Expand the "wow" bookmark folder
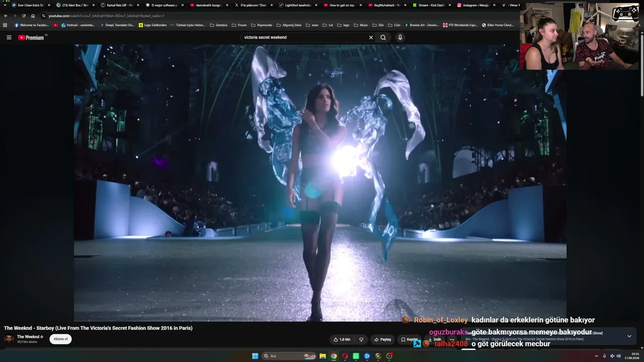This screenshot has height=362, width=644. pyautogui.click(x=312, y=25)
